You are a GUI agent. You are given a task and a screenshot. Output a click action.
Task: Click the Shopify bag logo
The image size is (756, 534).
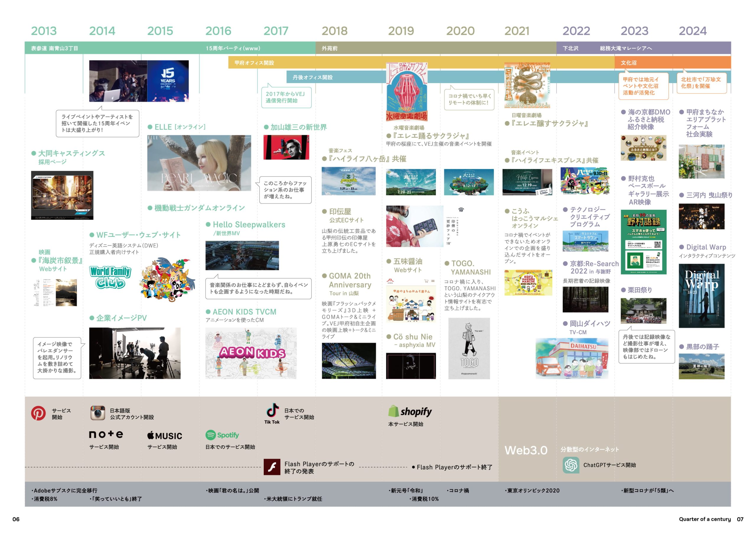393,411
